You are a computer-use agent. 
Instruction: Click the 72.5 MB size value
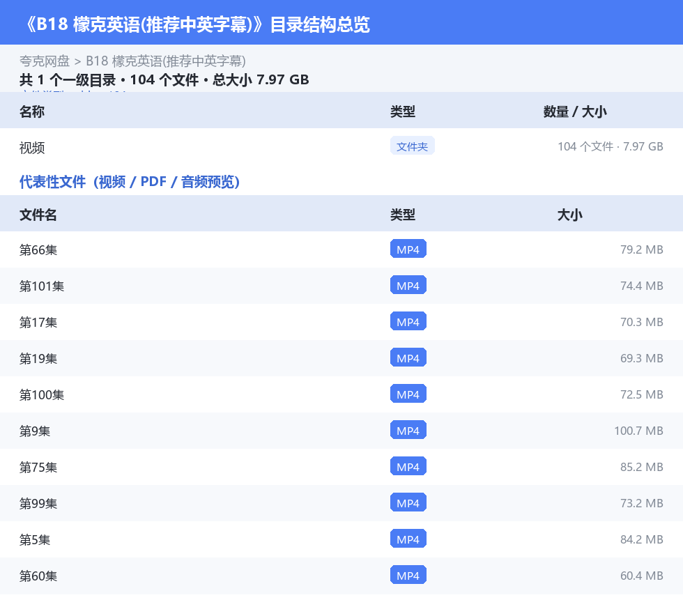point(642,394)
